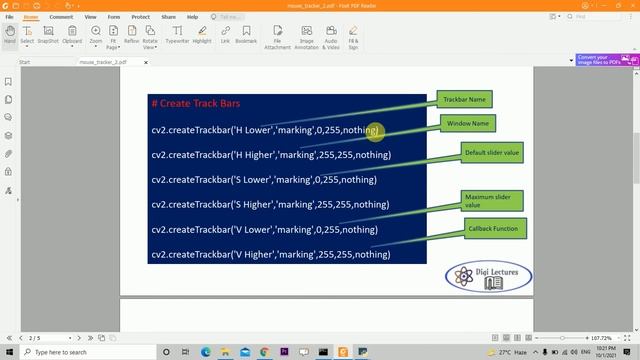The width and height of the screenshot is (640, 360).
Task: Switch to the Share ribbon tab
Action: coord(169,17)
